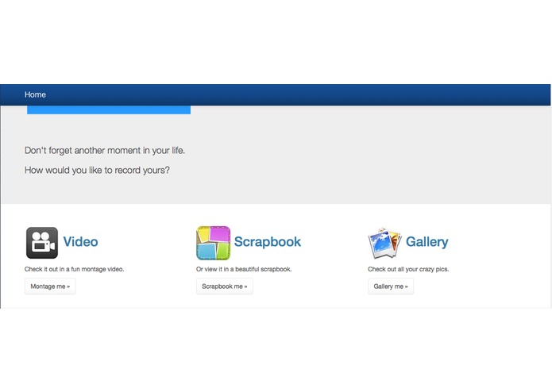Open the Video heading link

(x=81, y=242)
